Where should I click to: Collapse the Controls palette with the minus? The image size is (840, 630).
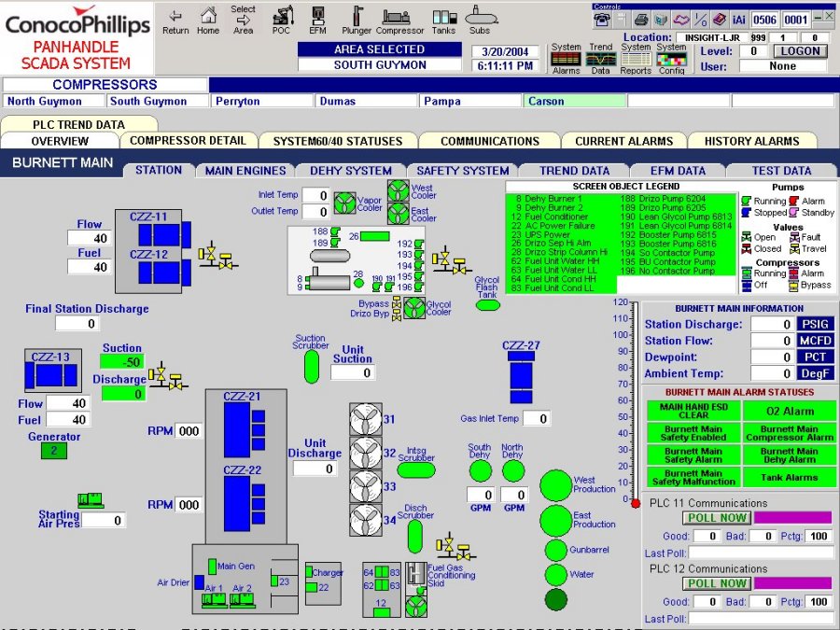tap(819, 14)
